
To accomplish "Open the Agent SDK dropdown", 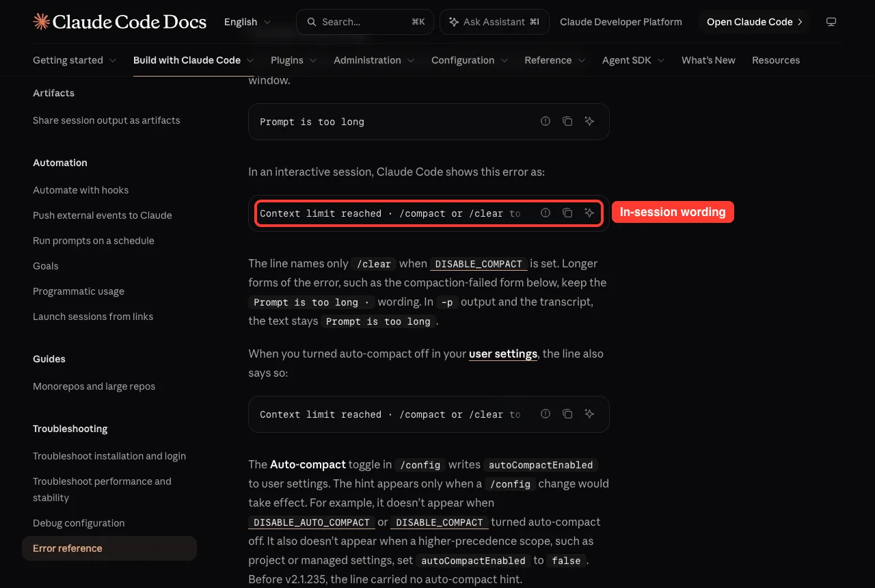I will pos(634,60).
